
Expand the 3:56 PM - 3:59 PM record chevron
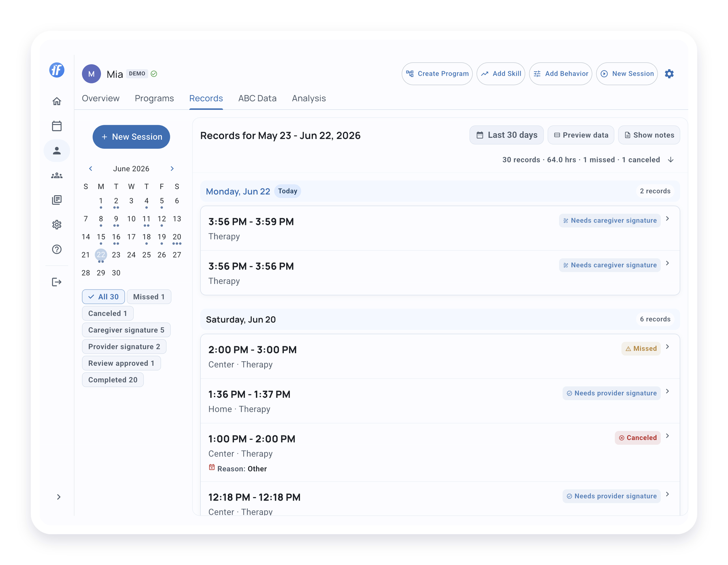coord(668,219)
